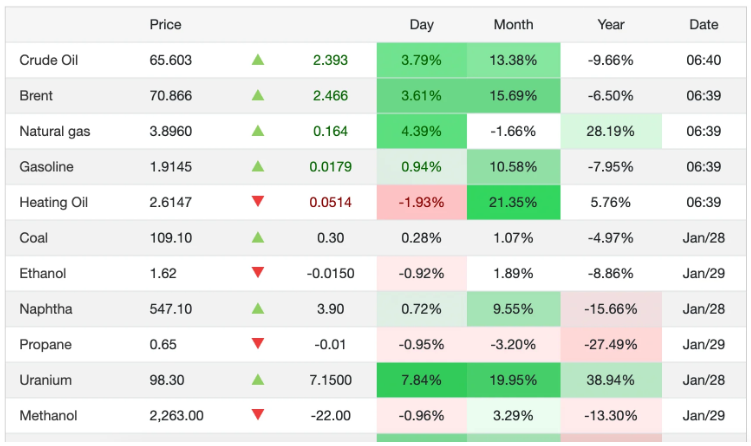
Task: Open the Gasoline commodity link
Action: coord(46,167)
